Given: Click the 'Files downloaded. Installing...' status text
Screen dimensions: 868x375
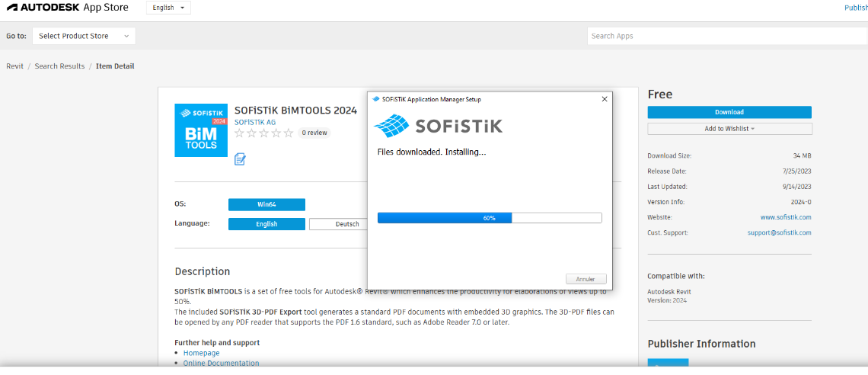Looking at the screenshot, I should pos(432,152).
